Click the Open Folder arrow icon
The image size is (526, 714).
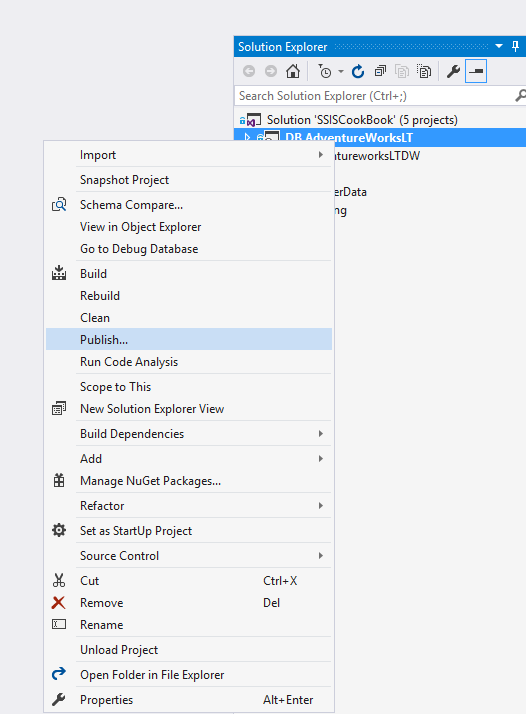59,674
